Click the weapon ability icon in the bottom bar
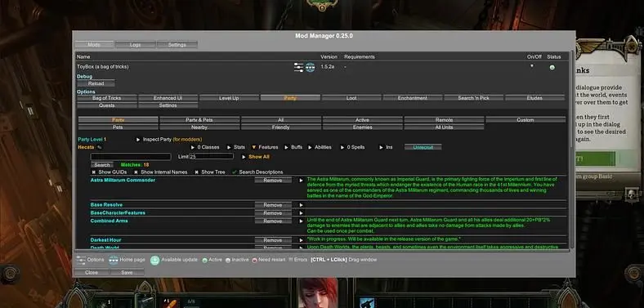 pos(367,303)
